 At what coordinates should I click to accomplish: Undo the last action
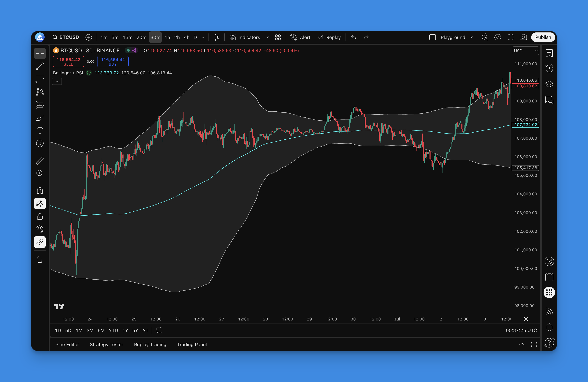point(353,37)
